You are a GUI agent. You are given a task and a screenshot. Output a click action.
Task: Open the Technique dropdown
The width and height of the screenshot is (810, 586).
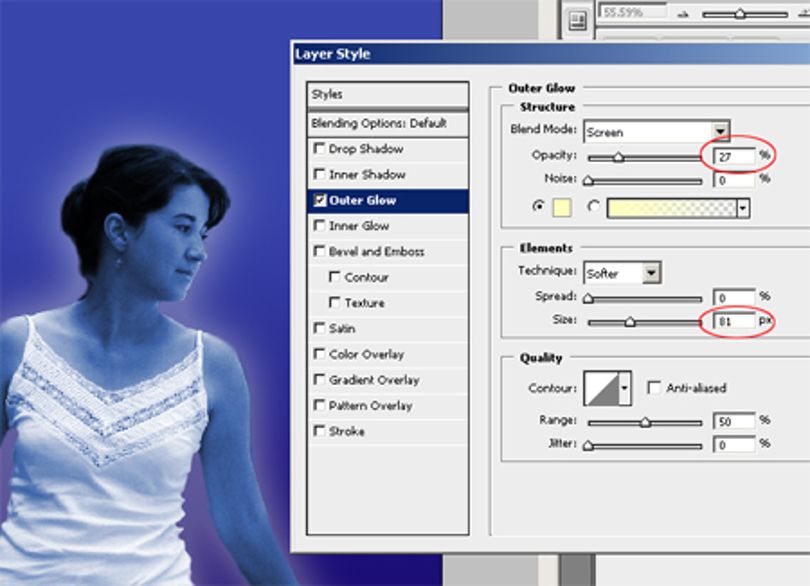click(622, 273)
